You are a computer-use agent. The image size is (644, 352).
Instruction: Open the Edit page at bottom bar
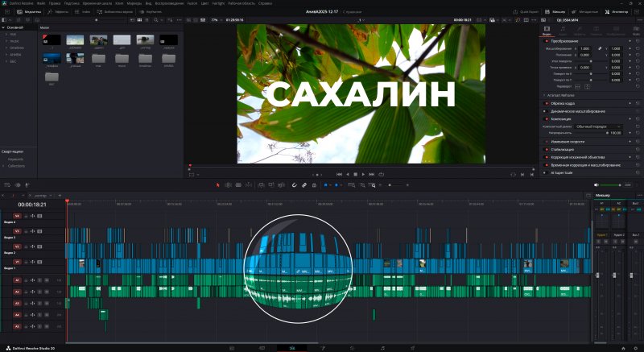[292, 348]
